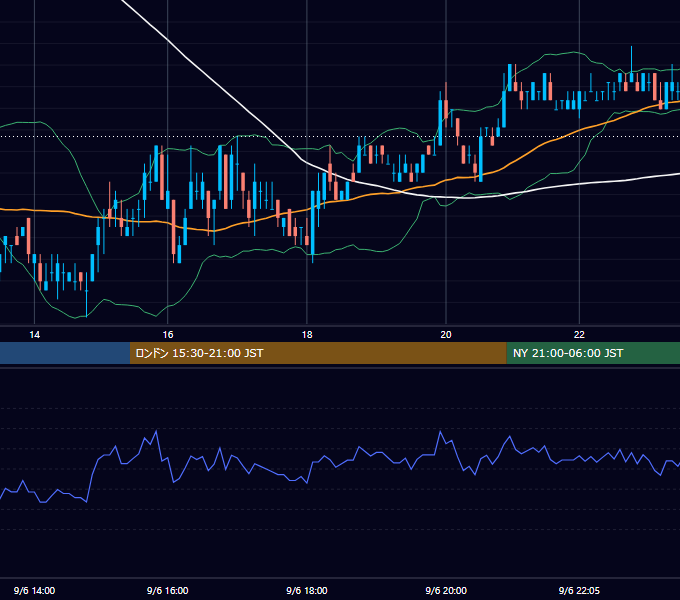Click the 22 hour label on time axis
680x600 pixels.
[x=579, y=334]
